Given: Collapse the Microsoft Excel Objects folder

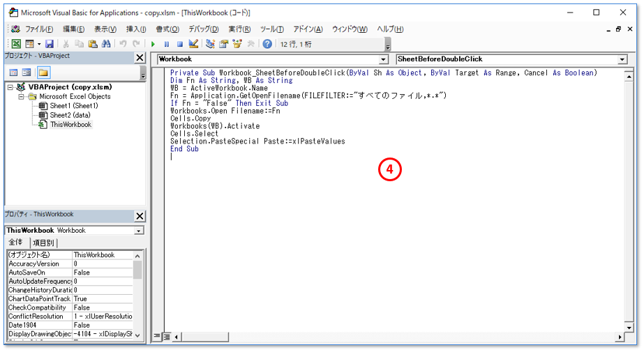Looking at the screenshot, I should click(22, 97).
